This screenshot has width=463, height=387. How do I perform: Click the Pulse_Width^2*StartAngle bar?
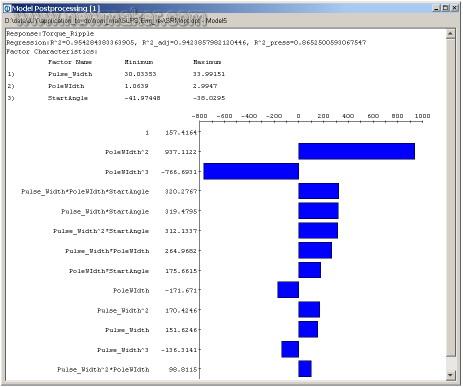pyautogui.click(x=318, y=231)
